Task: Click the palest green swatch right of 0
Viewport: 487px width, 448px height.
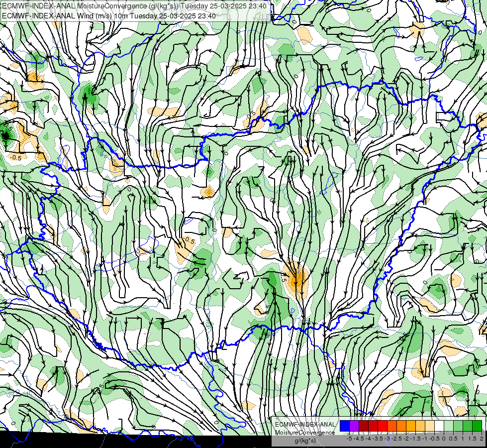Action: pos(449,426)
